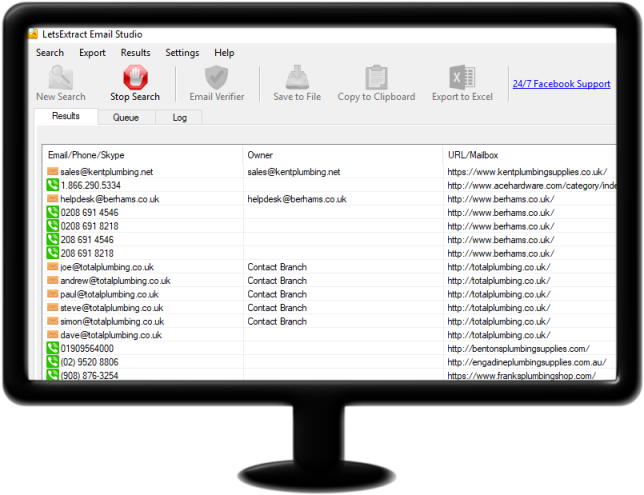Open the Results menu
This screenshot has width=644, height=495.
click(136, 53)
